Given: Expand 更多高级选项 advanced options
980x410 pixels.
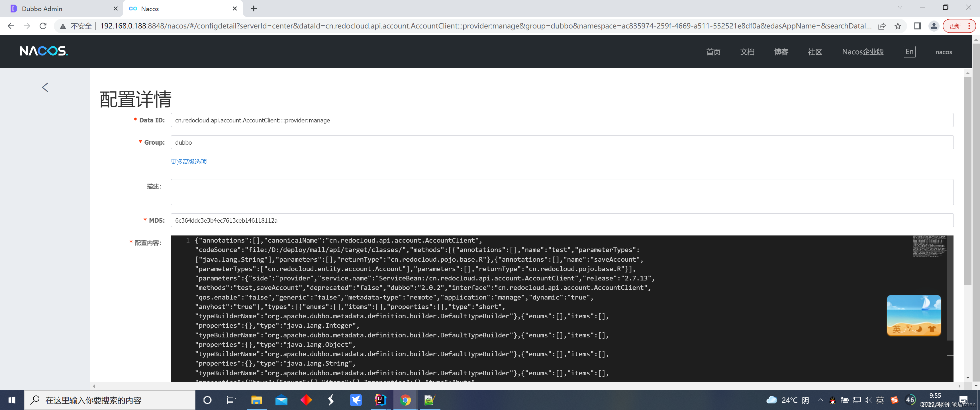Looking at the screenshot, I should (189, 161).
